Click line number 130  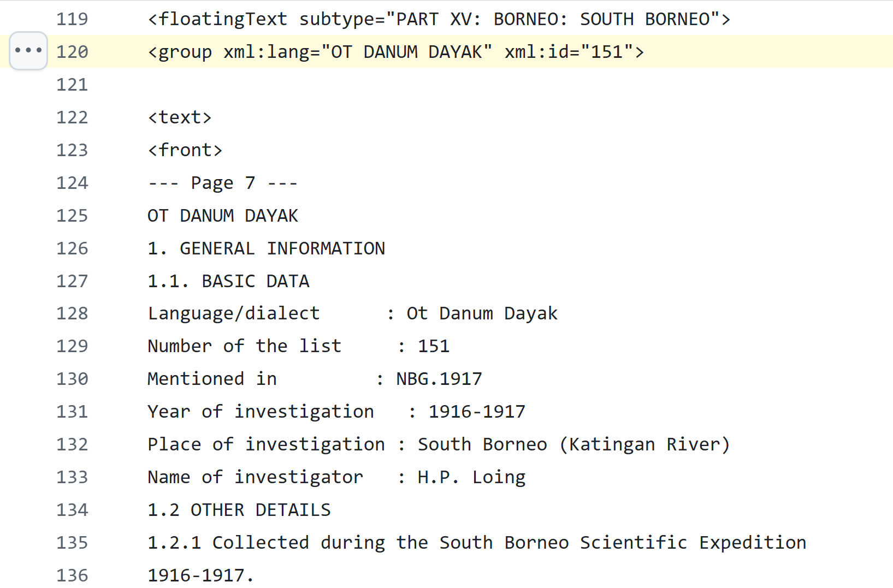[72, 379]
